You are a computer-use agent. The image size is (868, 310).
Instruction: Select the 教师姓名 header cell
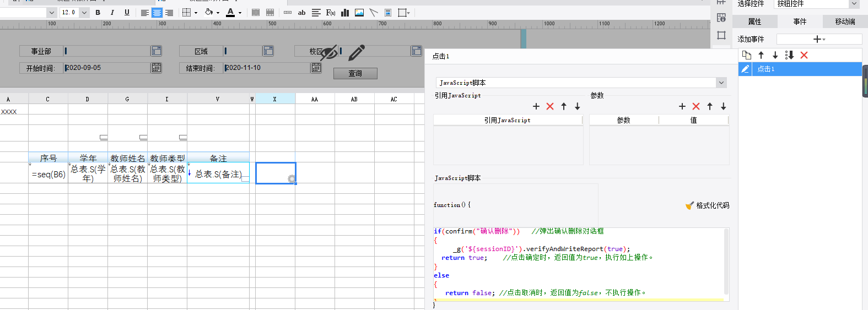128,158
